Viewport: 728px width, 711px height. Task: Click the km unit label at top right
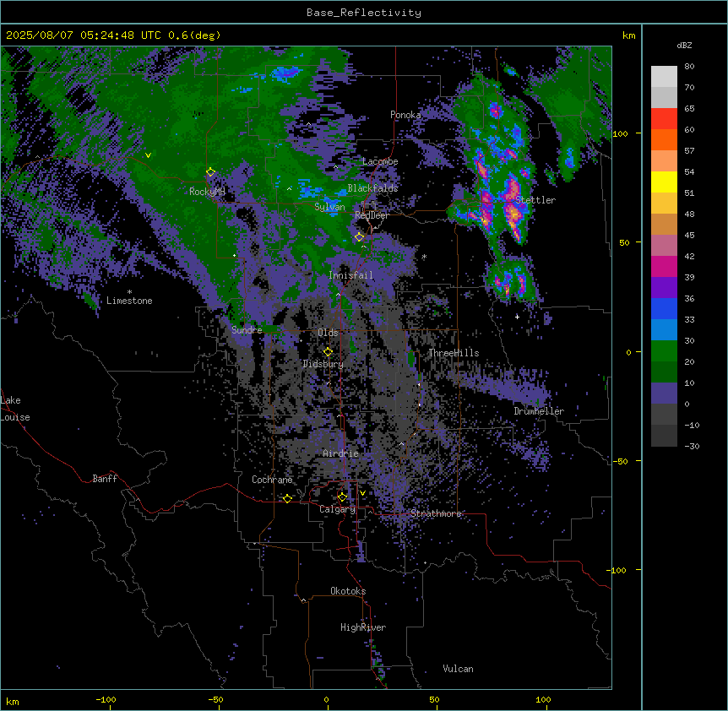628,35
